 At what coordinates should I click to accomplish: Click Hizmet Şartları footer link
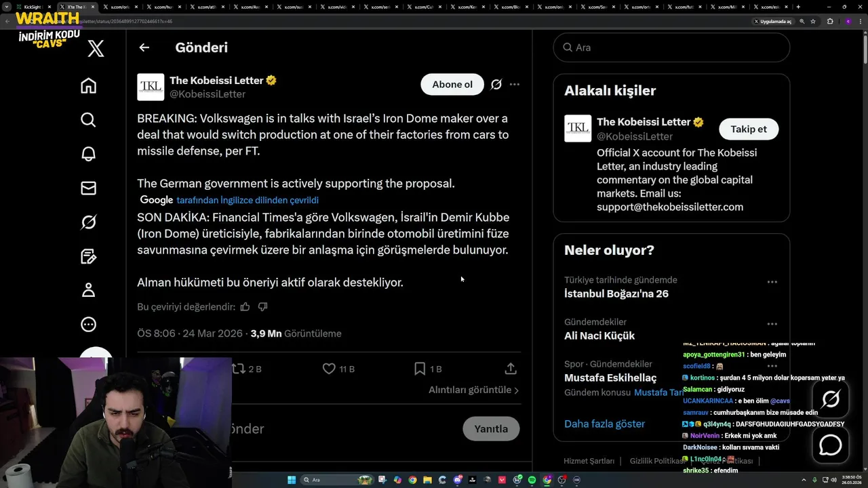(x=589, y=461)
